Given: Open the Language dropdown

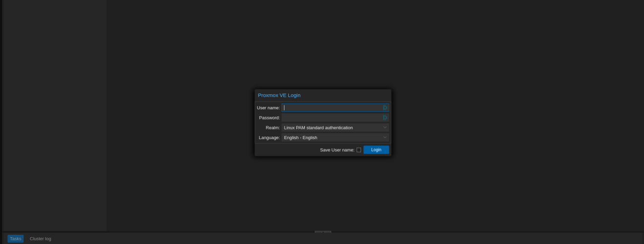Looking at the screenshot, I should (385, 138).
